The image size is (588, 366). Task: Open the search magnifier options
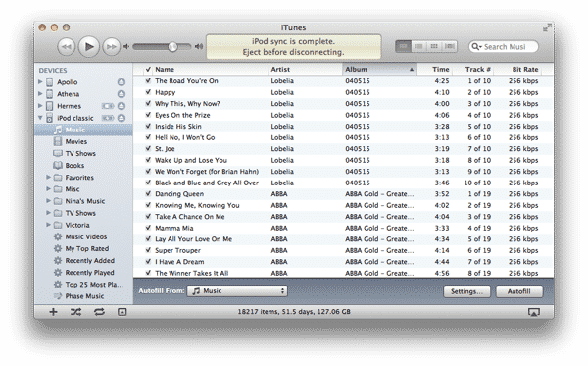click(x=476, y=47)
